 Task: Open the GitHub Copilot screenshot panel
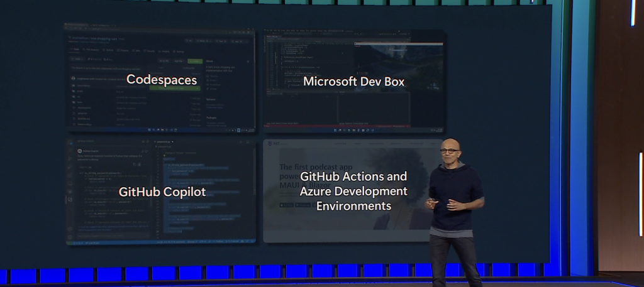point(161,192)
